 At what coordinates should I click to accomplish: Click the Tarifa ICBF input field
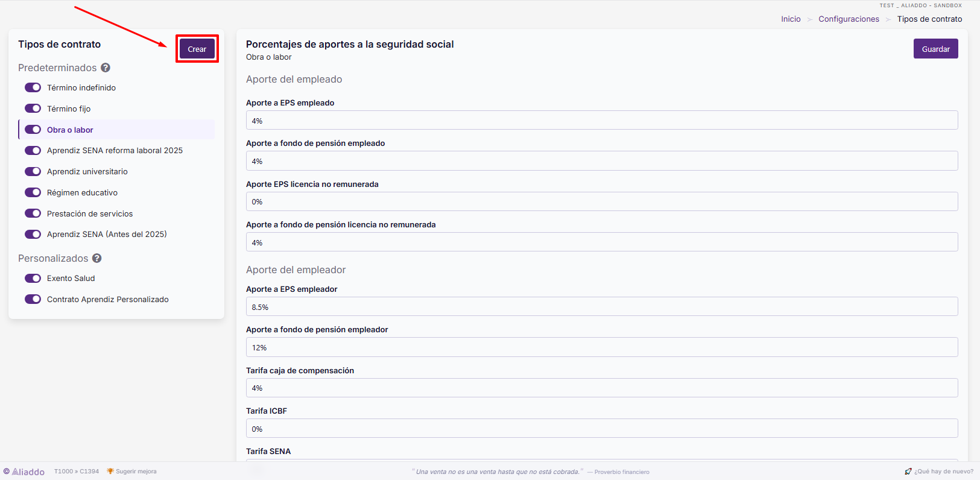point(602,428)
